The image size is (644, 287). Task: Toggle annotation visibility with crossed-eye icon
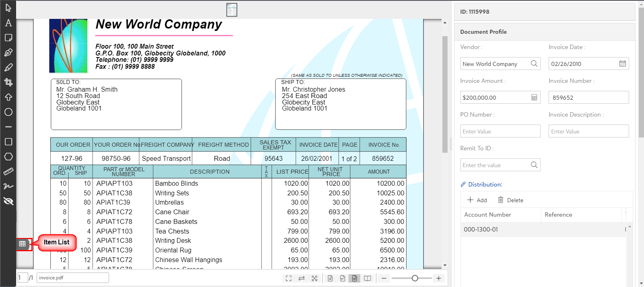(8, 201)
